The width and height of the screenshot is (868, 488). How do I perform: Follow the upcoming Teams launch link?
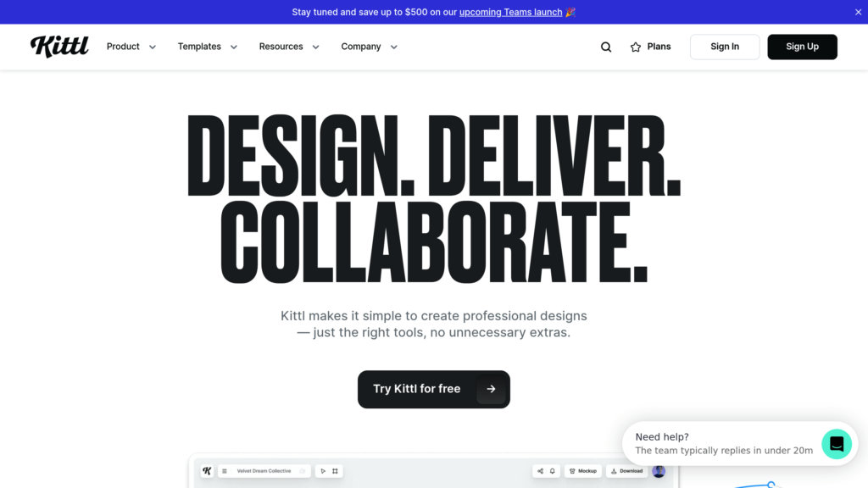(x=510, y=12)
